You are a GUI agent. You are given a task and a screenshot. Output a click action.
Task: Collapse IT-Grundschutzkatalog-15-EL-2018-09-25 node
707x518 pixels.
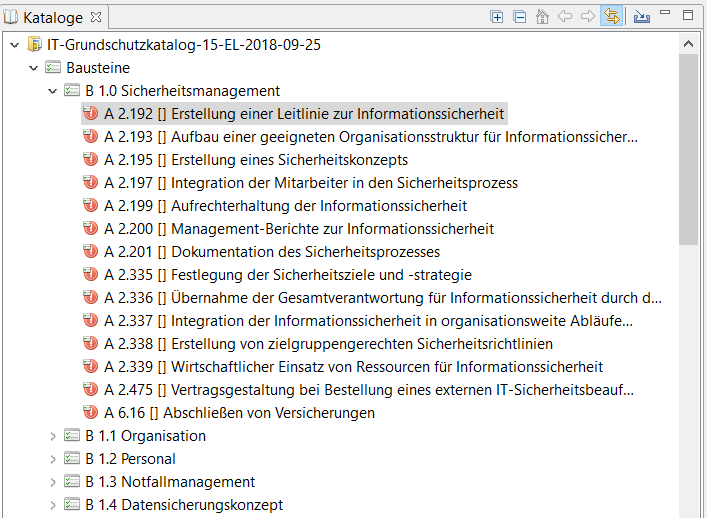(15, 45)
